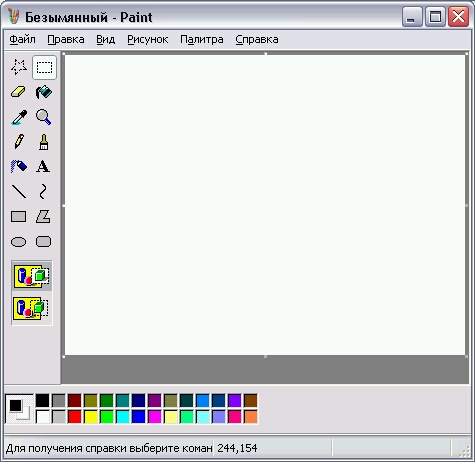Select the bright green lime swatch
This screenshot has height=462, width=475.
coord(107,417)
